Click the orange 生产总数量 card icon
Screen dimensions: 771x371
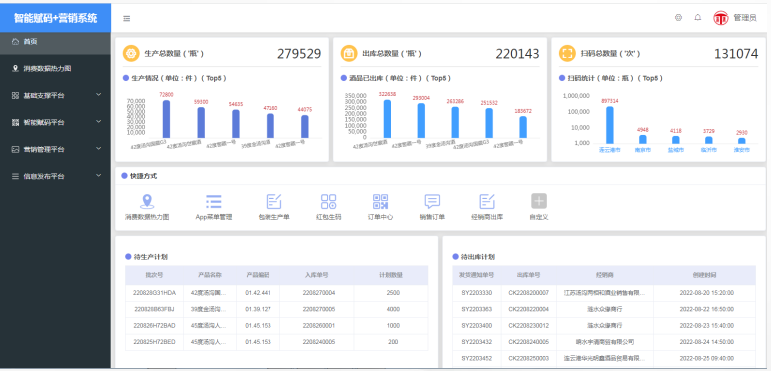(x=131, y=54)
